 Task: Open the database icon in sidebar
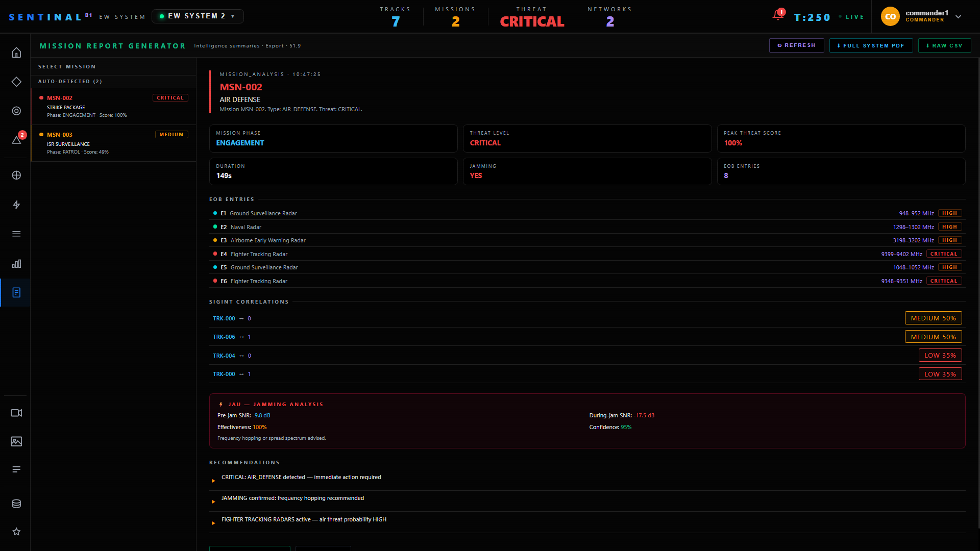tap(16, 504)
